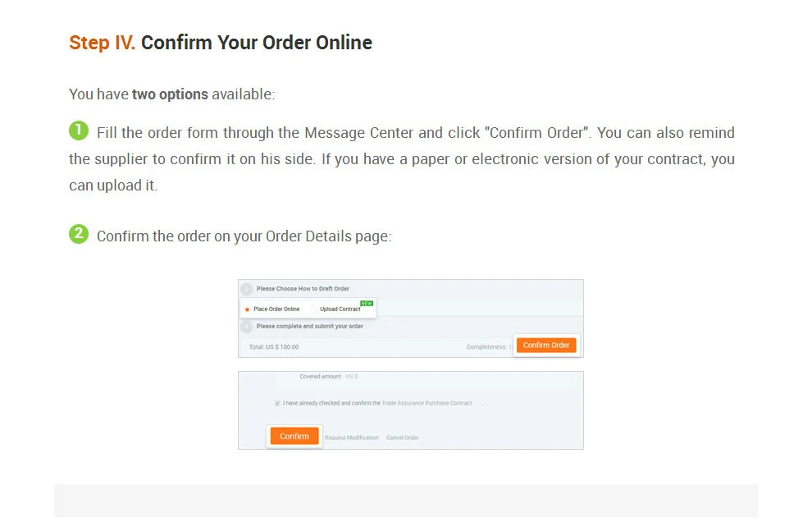812x527 pixels.
Task: Open the Trade Assurance Purchase Contract link
Action: point(427,403)
